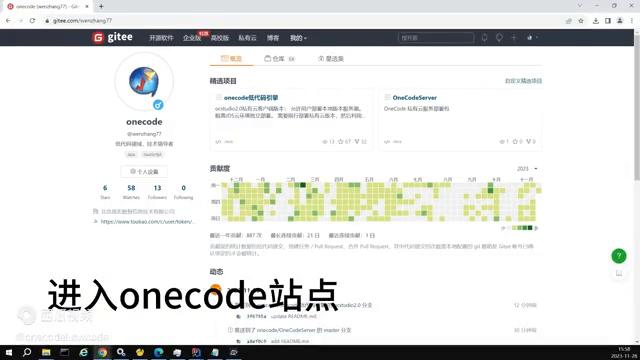Viewport: 640px width, 360px height.
Task: Close the onecode Gitee browser tab
Action: pos(87,6)
